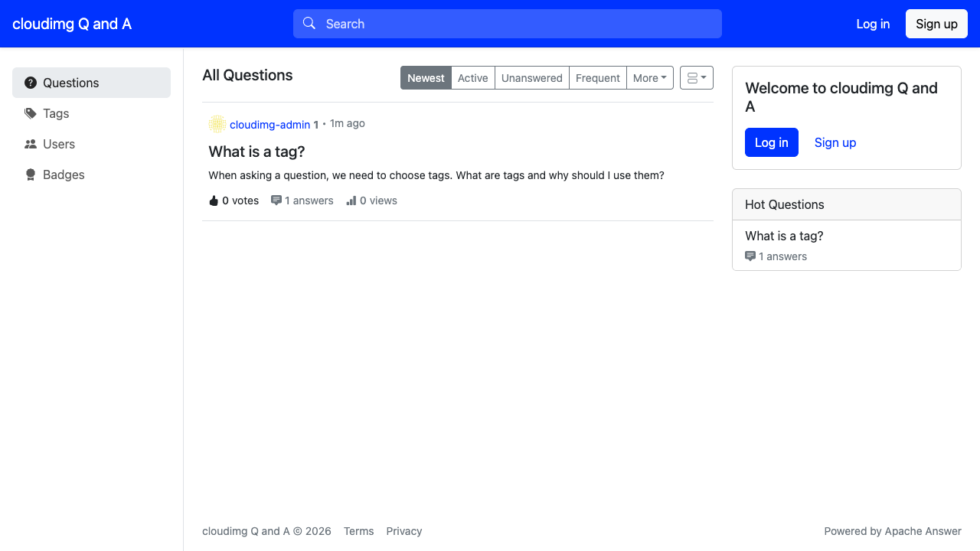Switch to the Active sort tab

[x=473, y=78]
